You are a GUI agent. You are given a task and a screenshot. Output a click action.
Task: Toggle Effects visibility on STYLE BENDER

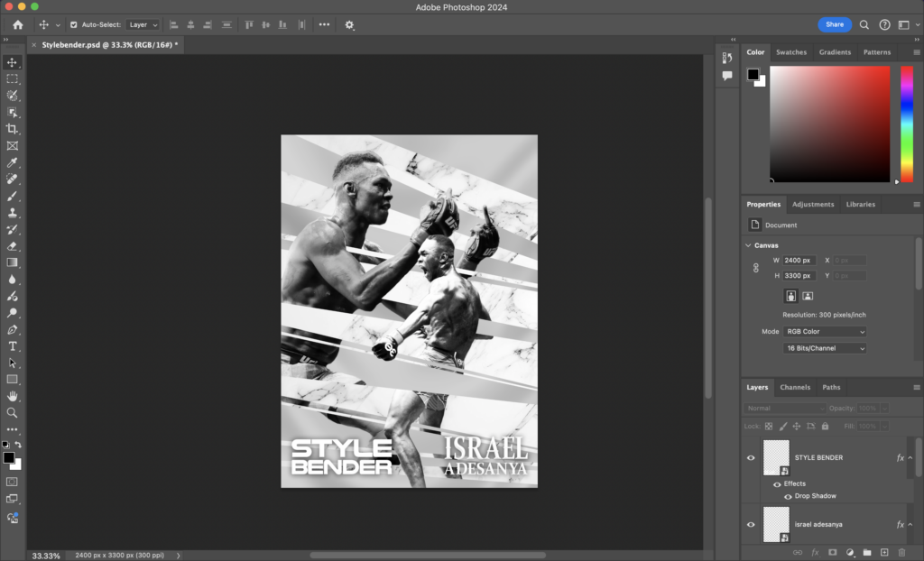pos(777,484)
